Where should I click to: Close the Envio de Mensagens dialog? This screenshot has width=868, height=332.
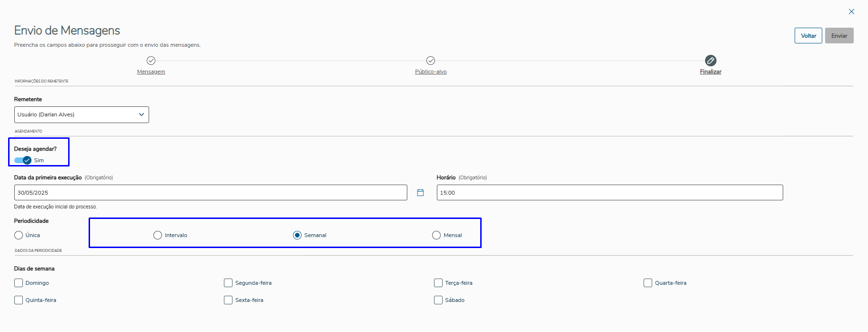coord(851,11)
